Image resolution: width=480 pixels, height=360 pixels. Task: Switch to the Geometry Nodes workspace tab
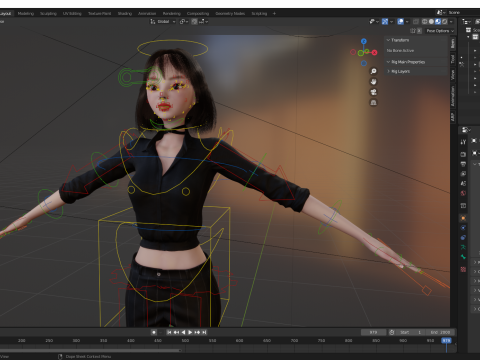click(230, 13)
